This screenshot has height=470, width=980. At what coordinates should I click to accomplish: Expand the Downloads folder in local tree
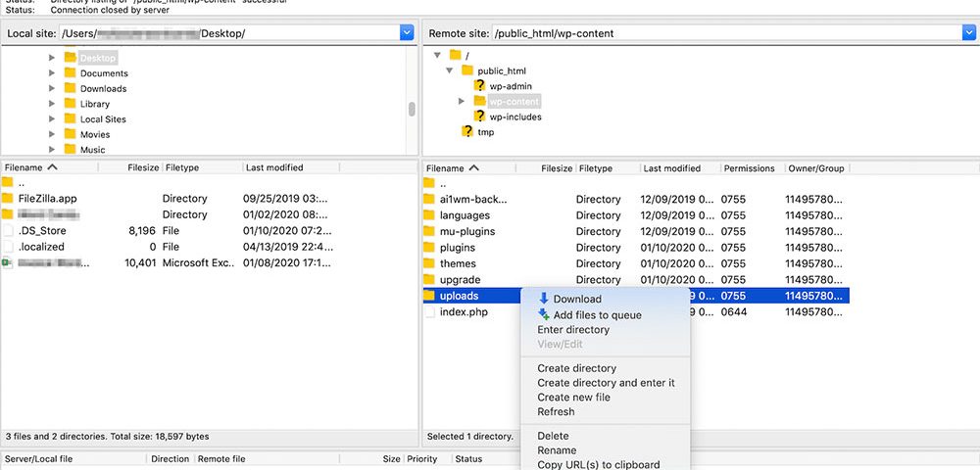tap(52, 88)
